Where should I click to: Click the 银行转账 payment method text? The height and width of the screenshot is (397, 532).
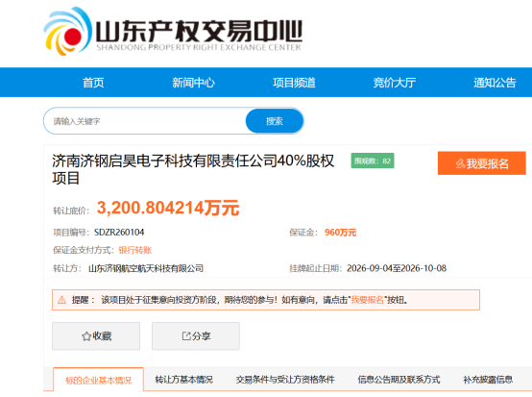coord(135,250)
